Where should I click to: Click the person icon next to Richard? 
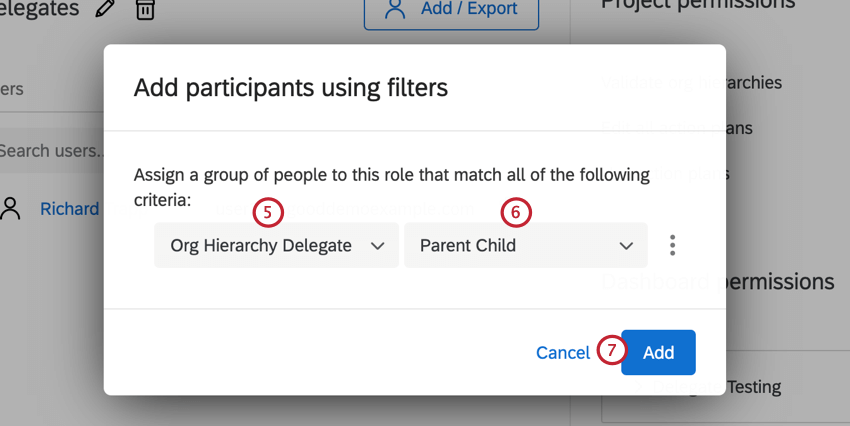click(x=11, y=209)
